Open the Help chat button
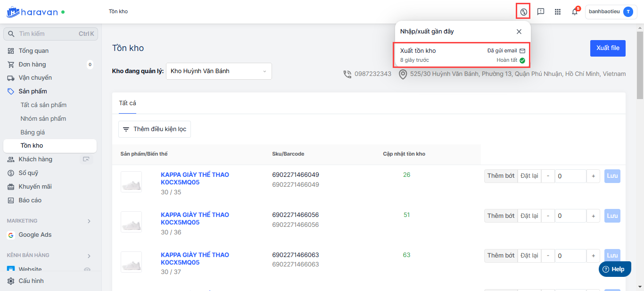The width and height of the screenshot is (644, 291). [x=615, y=269]
